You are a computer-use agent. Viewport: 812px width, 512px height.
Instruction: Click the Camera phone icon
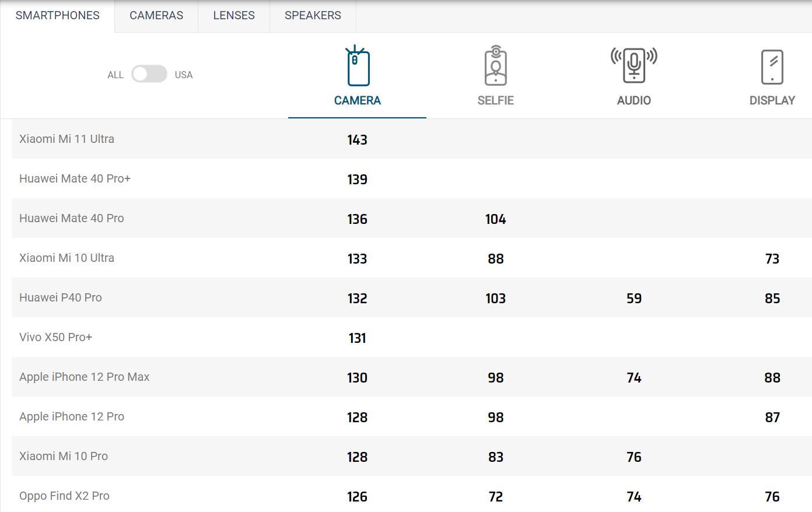tap(358, 67)
